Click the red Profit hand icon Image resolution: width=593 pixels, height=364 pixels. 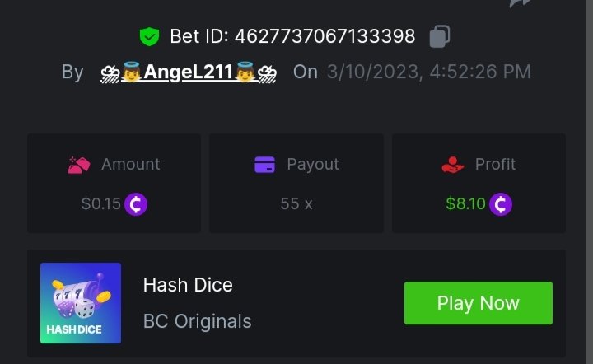coord(452,165)
